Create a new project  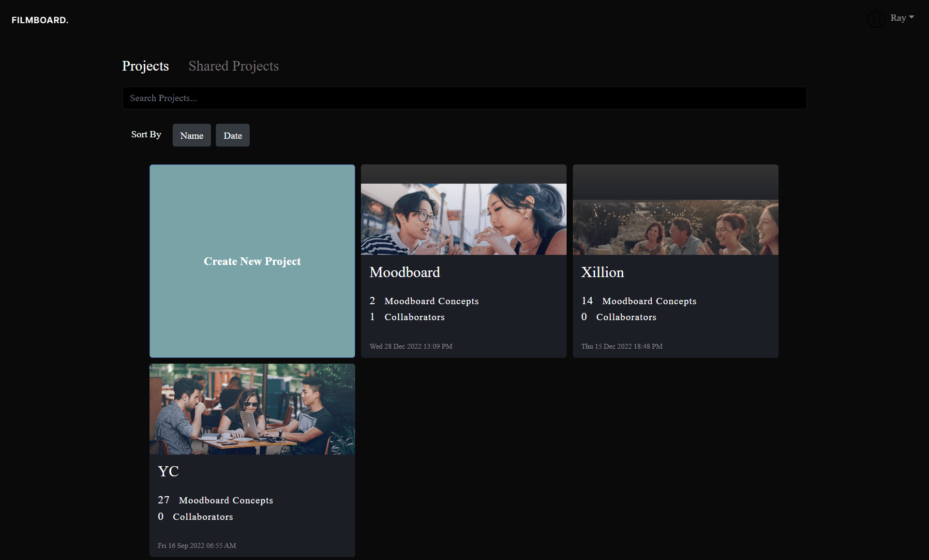[x=252, y=261]
